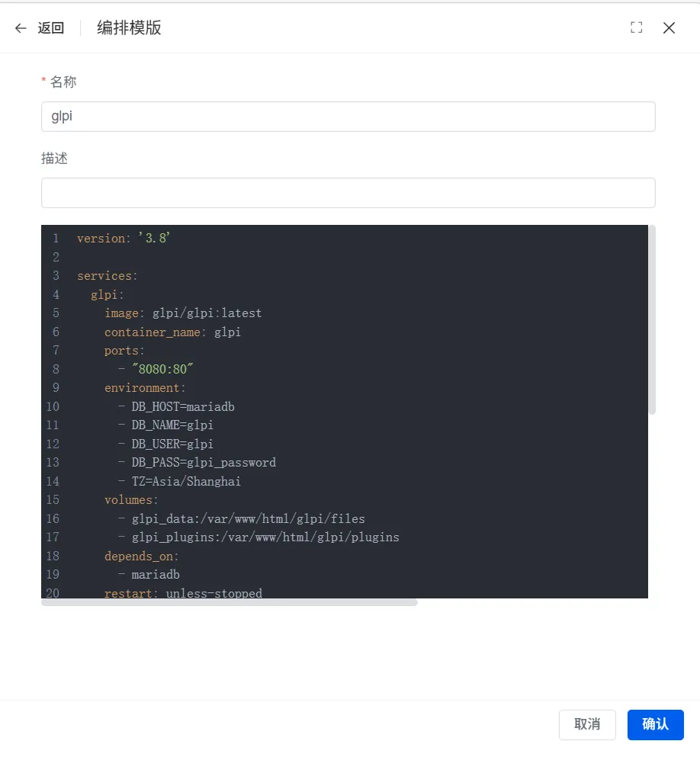Click the 取消 button

point(587,724)
